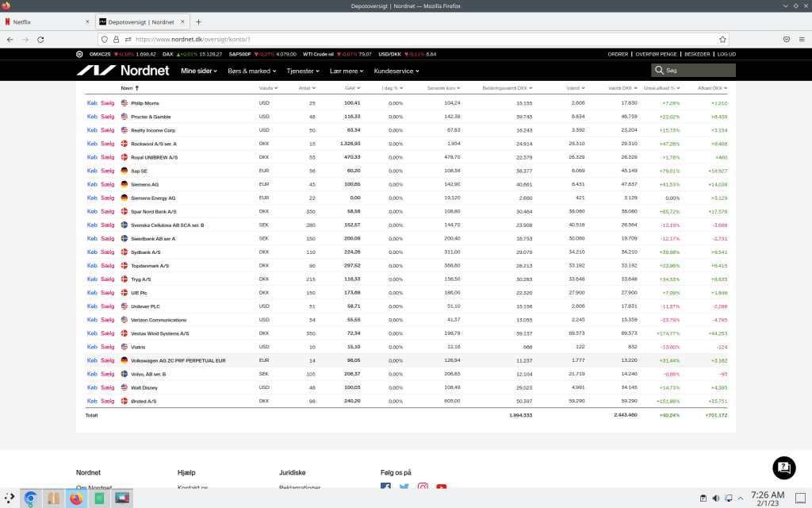Click the Nordnet logo in header

tap(121, 71)
